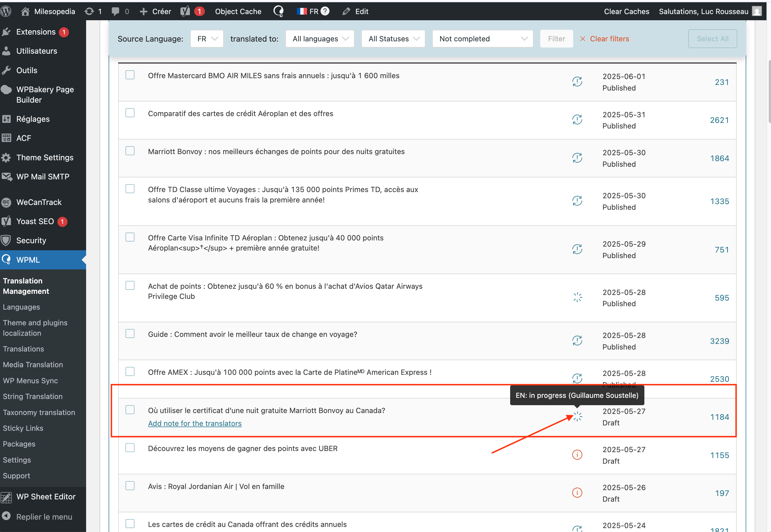Screen dimensions: 771x532
Task: Open the Languages submenu item
Action: (x=21, y=307)
